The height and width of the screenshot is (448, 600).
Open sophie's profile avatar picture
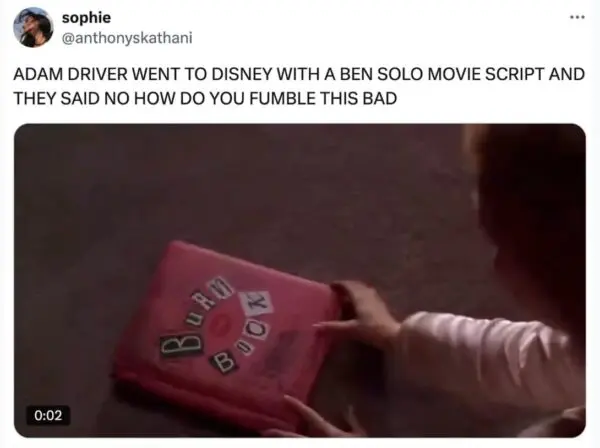(33, 27)
